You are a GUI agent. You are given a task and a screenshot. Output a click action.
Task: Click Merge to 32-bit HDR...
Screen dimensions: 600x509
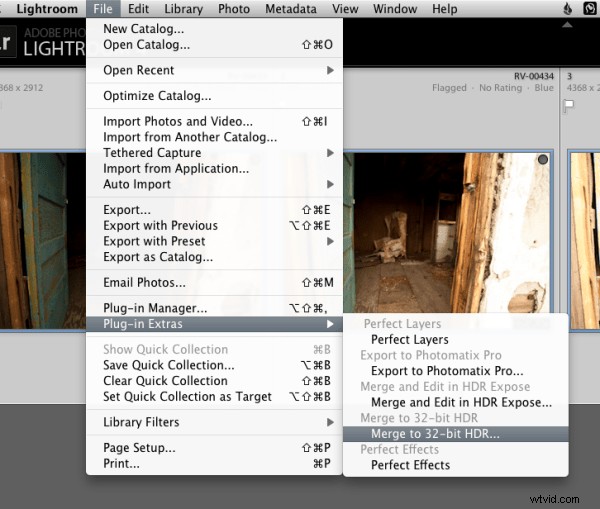point(456,434)
